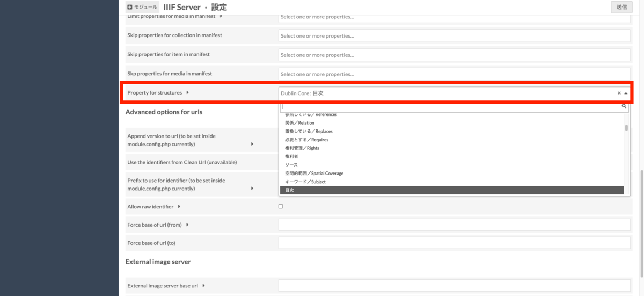Viewport: 644px width, 296px height.
Task: Expand info for Property for structures
Action: (x=187, y=92)
